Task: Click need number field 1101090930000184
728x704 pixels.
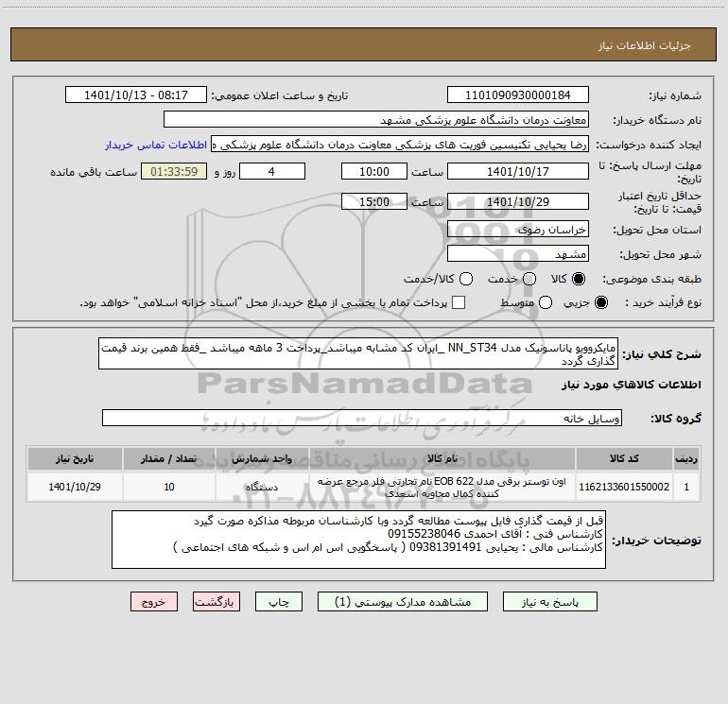Action: [518, 95]
